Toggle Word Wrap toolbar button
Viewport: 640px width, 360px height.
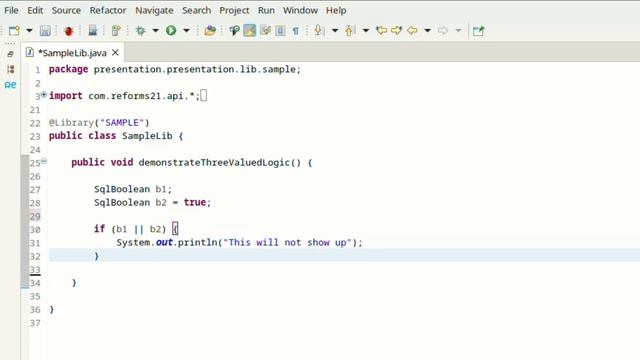click(265, 31)
